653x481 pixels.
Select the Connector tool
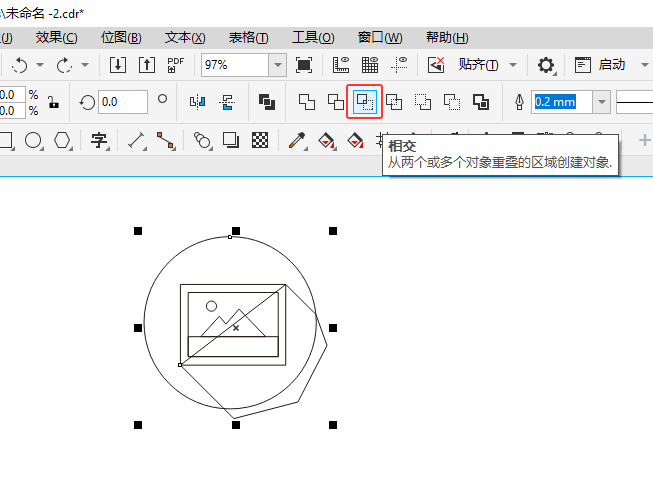coord(165,140)
